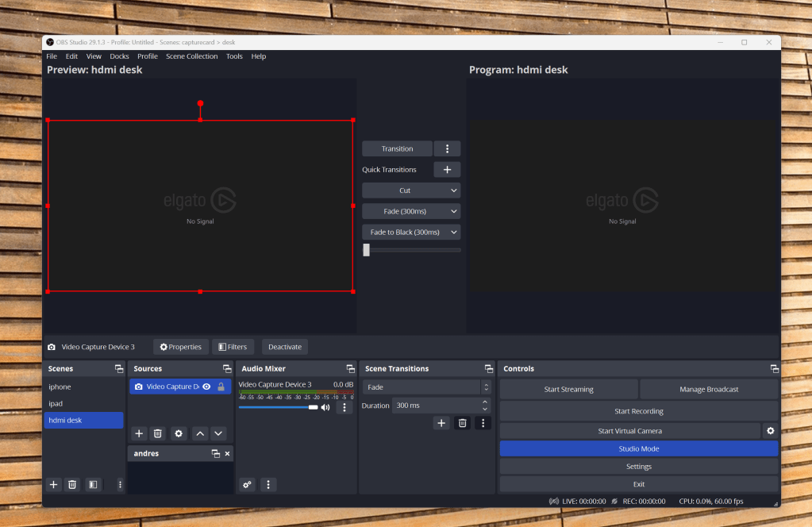The height and width of the screenshot is (527, 812).
Task: Float the Audio Mixer dock panel
Action: click(351, 368)
